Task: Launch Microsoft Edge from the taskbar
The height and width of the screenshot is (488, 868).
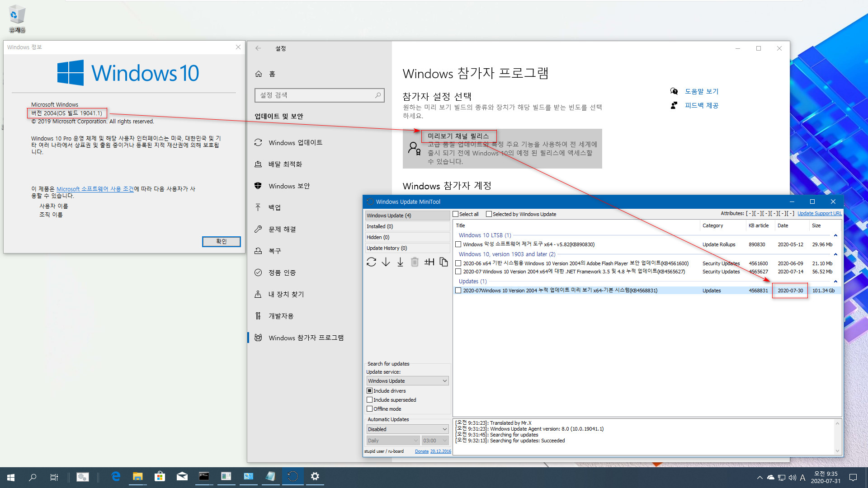Action: click(116, 477)
